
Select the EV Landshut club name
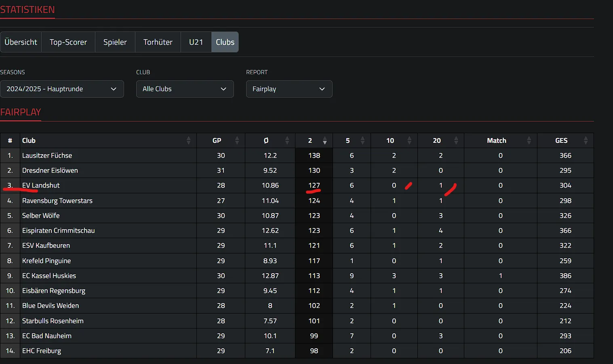[41, 185]
